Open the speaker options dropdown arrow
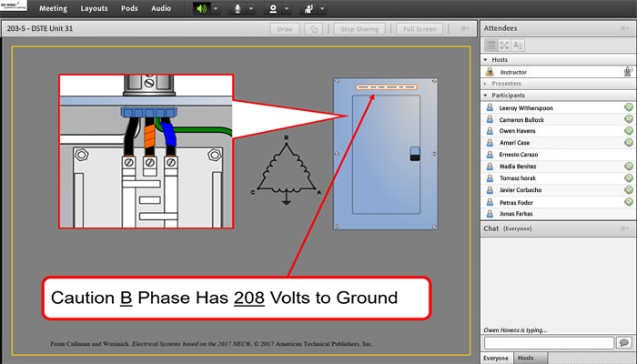The width and height of the screenshot is (637, 364). pyautogui.click(x=216, y=8)
